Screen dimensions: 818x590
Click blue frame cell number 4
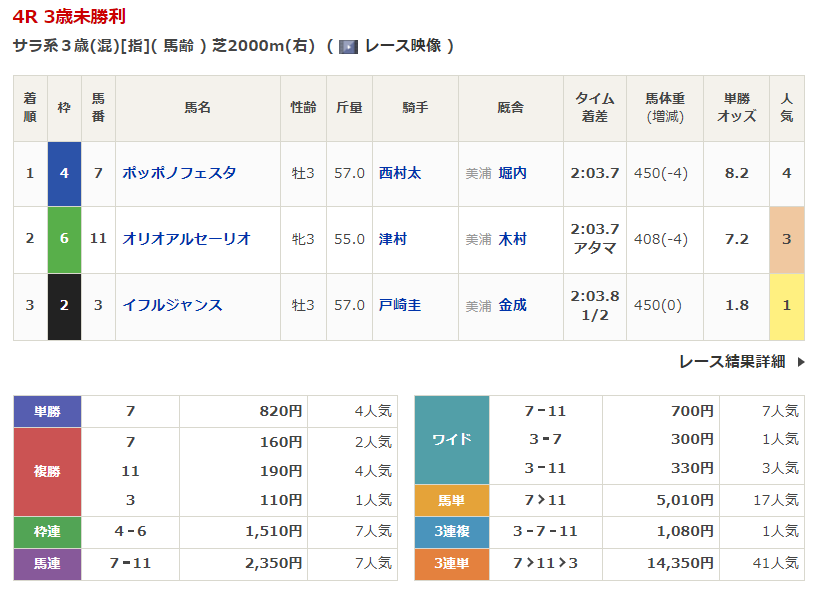pyautogui.click(x=64, y=174)
